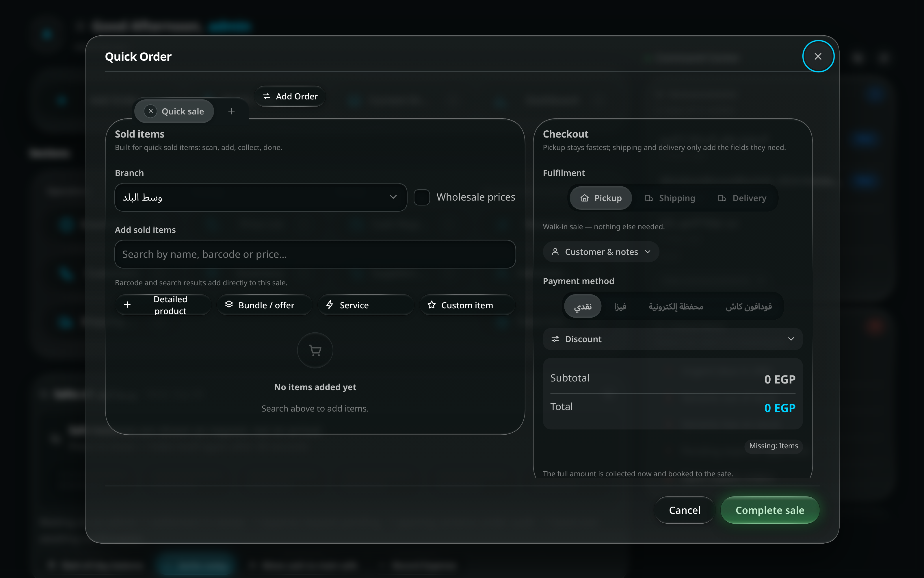Click the Cancel button

pos(685,510)
